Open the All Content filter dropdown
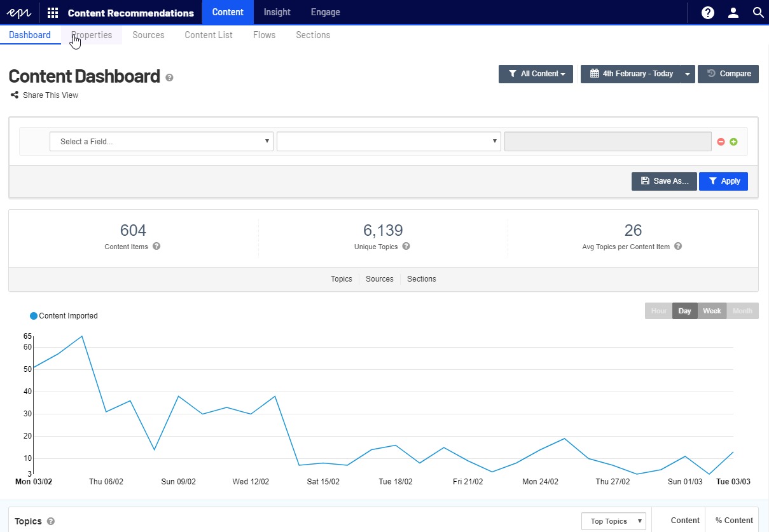 click(x=536, y=74)
